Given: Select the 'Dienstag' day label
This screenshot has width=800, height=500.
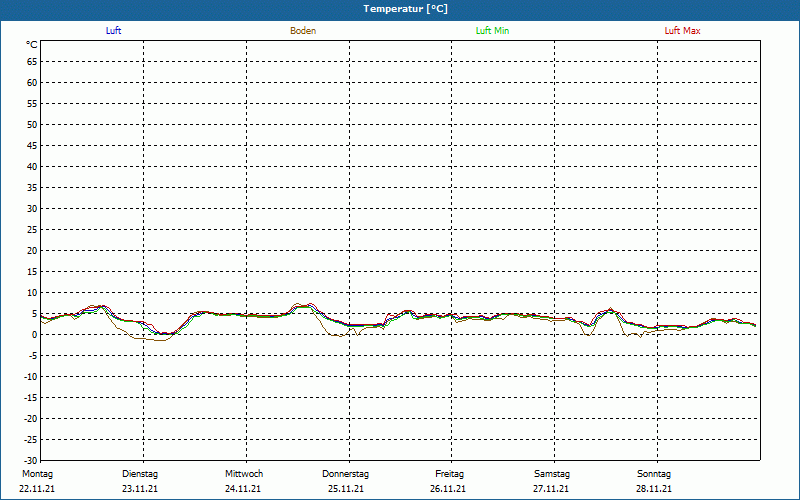Looking at the screenshot, I should (140, 474).
